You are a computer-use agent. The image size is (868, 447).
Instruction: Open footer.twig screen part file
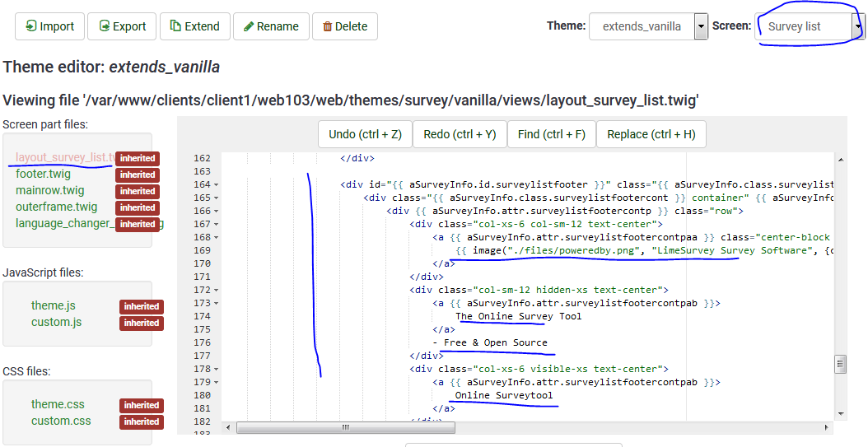(x=43, y=175)
